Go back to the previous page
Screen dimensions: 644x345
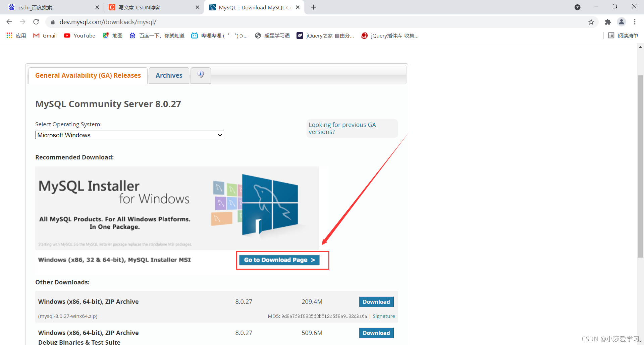[x=9, y=22]
